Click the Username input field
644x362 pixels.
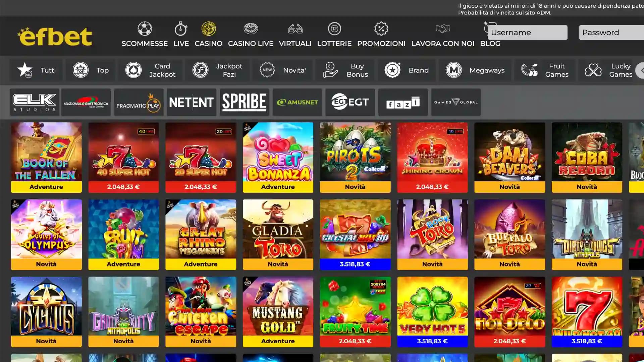[x=527, y=32]
